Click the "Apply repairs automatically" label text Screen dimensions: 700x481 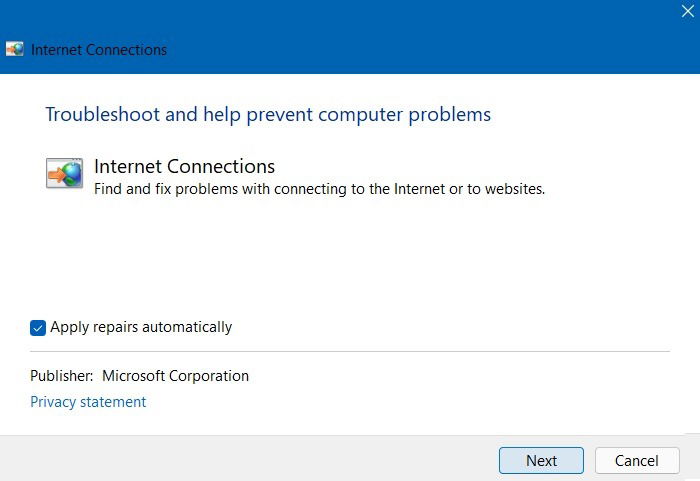[x=140, y=327]
